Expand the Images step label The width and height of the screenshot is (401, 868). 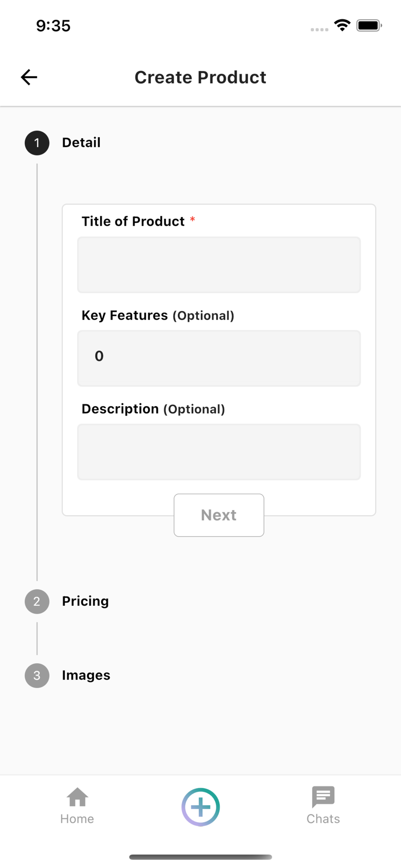click(86, 676)
